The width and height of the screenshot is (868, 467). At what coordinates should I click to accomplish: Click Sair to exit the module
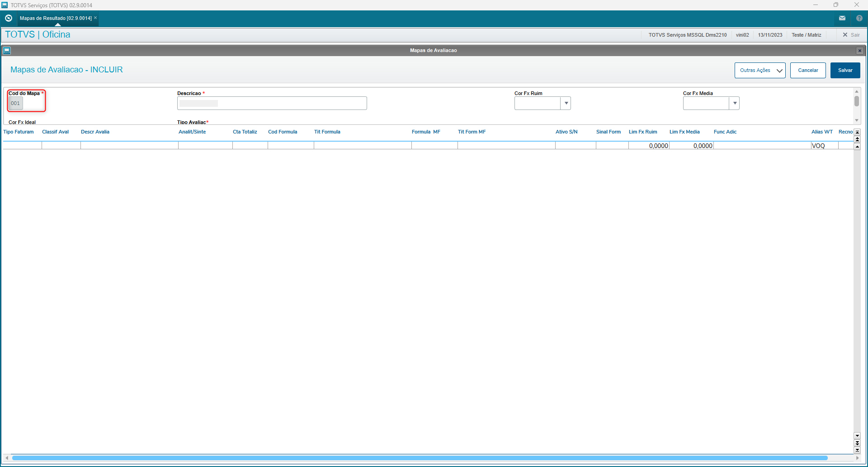[x=851, y=35]
